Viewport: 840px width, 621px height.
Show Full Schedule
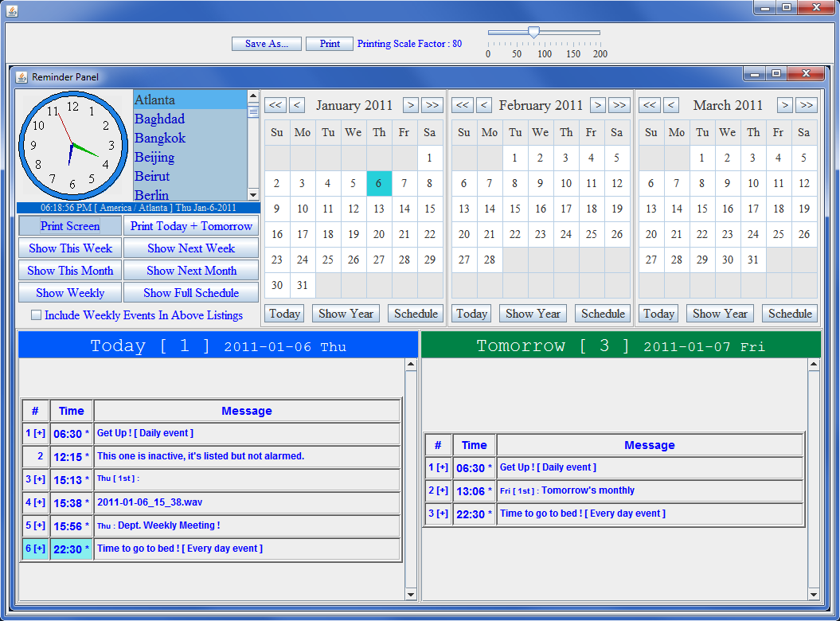191,293
